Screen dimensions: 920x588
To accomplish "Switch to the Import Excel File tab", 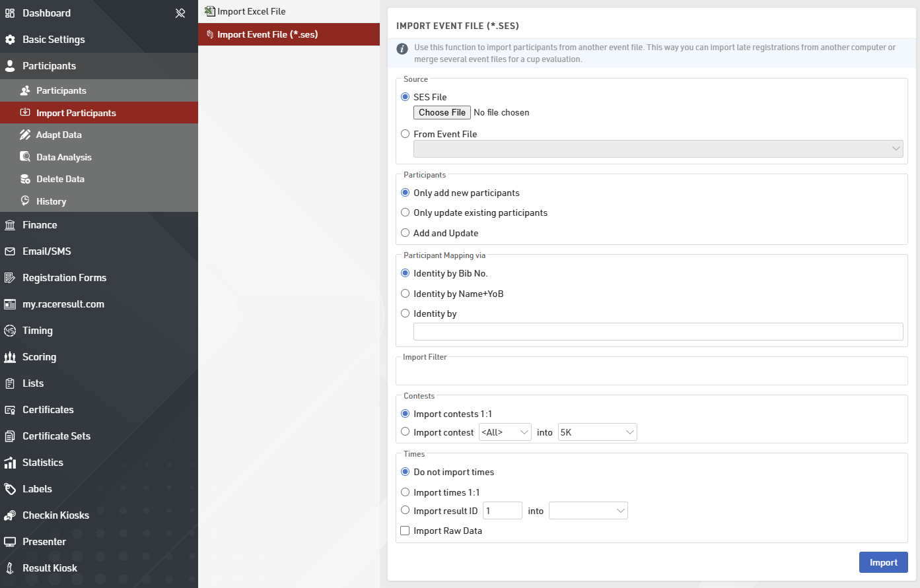I will (x=252, y=11).
